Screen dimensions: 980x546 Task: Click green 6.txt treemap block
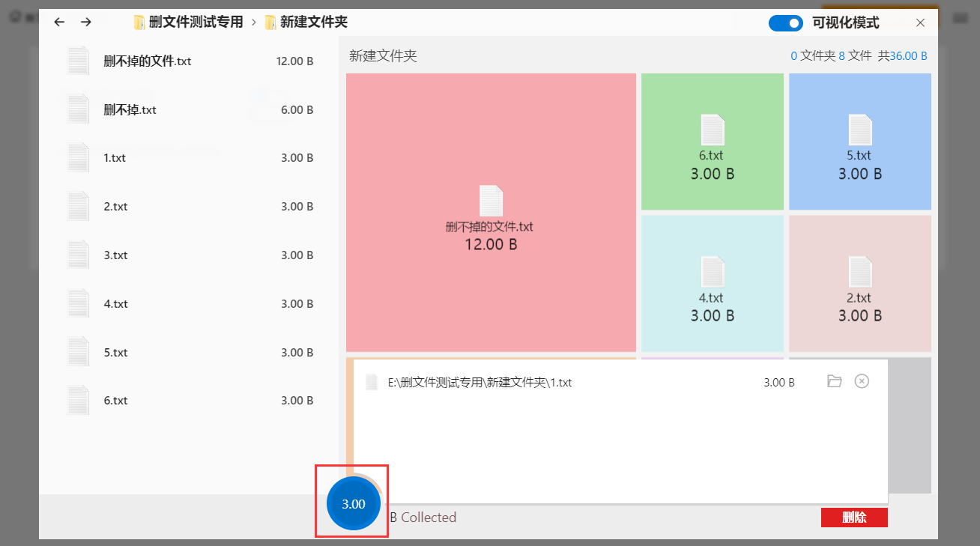click(x=713, y=142)
